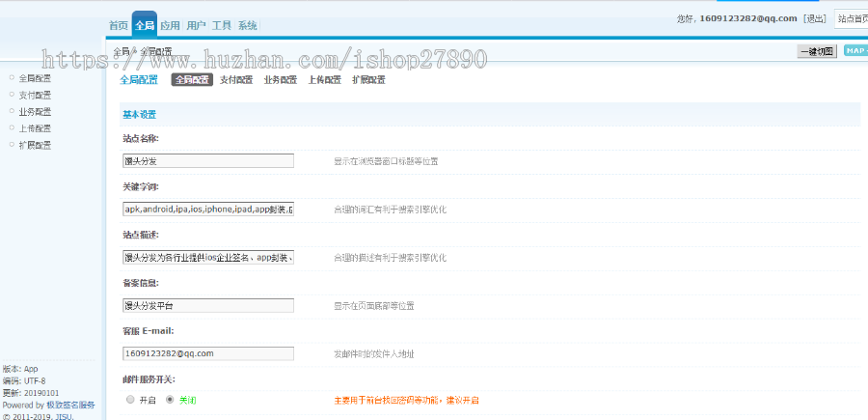The width and height of the screenshot is (868, 420).
Task: Click the MAP button
Action: point(855,51)
